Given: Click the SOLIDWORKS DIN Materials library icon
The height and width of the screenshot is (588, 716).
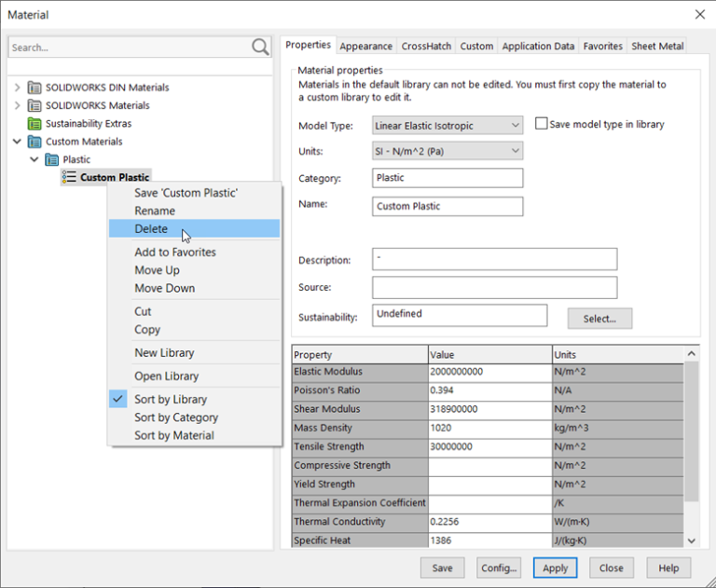Looking at the screenshot, I should click(x=35, y=88).
